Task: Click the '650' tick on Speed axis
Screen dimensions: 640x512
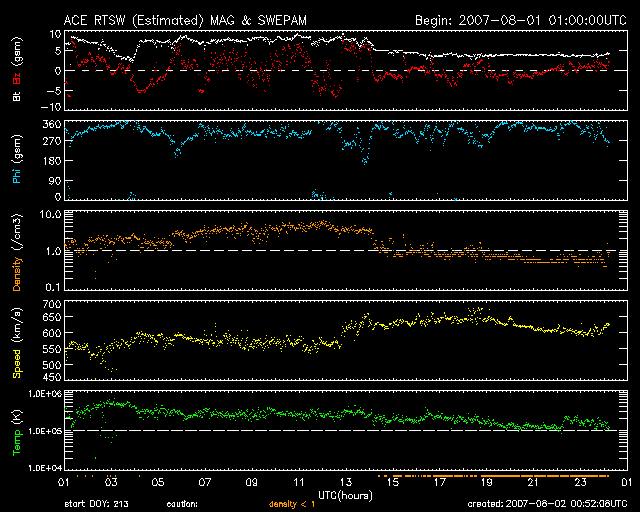Action: pos(52,317)
